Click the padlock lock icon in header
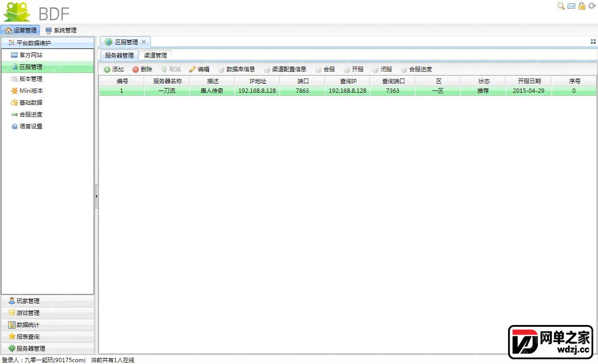The height and width of the screenshot is (364, 598). coord(581,6)
